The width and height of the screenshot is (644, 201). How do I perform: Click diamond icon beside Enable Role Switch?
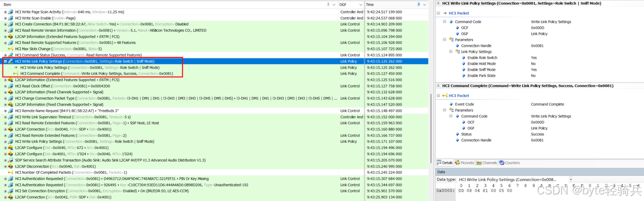click(463, 58)
